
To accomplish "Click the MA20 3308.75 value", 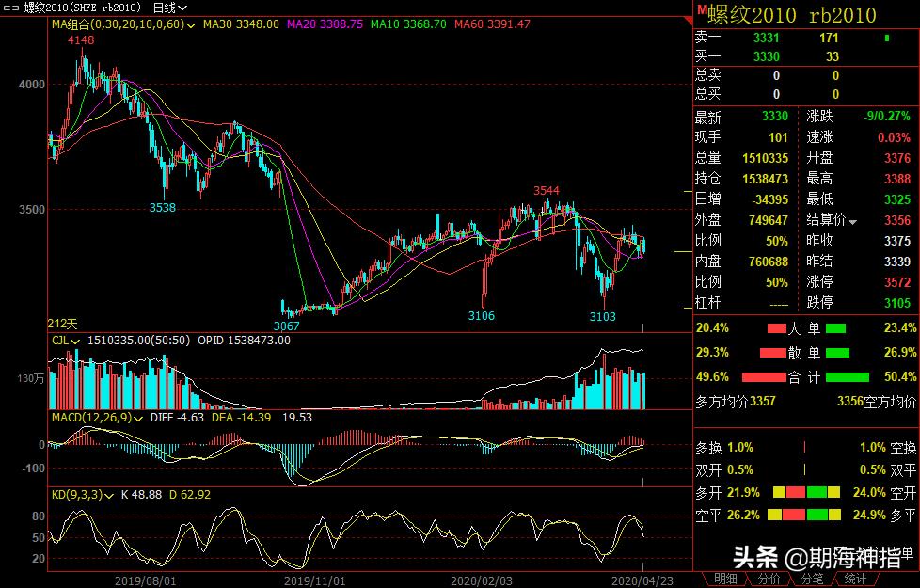I will coord(325,24).
